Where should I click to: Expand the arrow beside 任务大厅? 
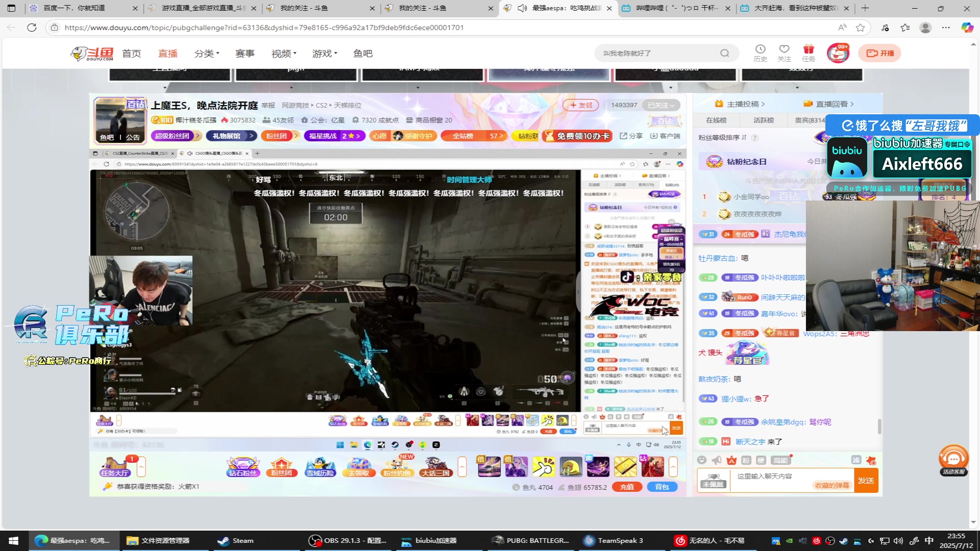(x=141, y=467)
